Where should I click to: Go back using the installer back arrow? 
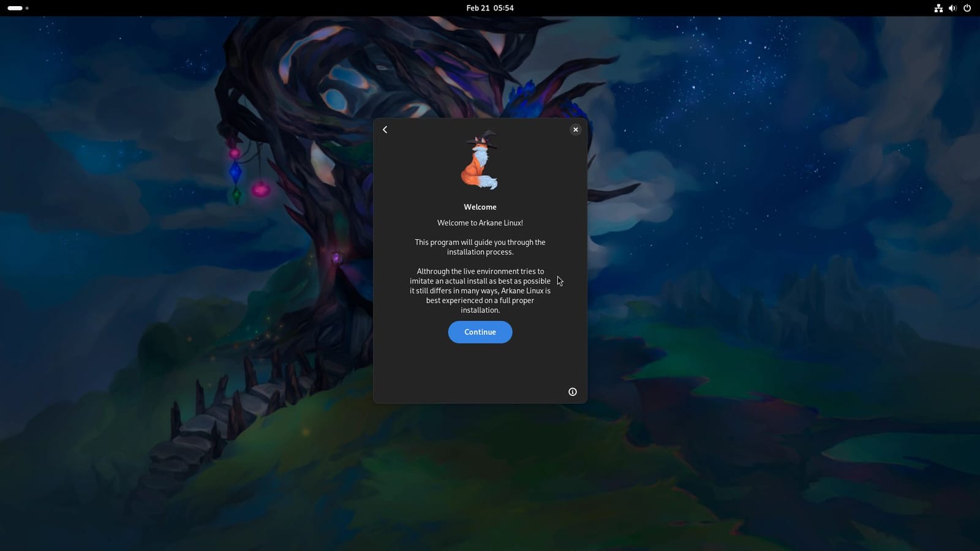pyautogui.click(x=385, y=130)
